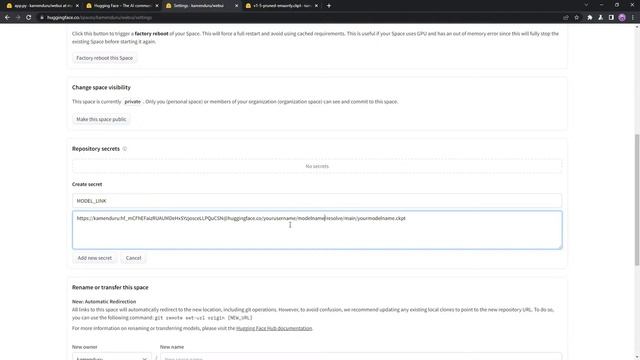Click the browser address bar URL
The image size is (640, 360).
(x=99, y=18)
